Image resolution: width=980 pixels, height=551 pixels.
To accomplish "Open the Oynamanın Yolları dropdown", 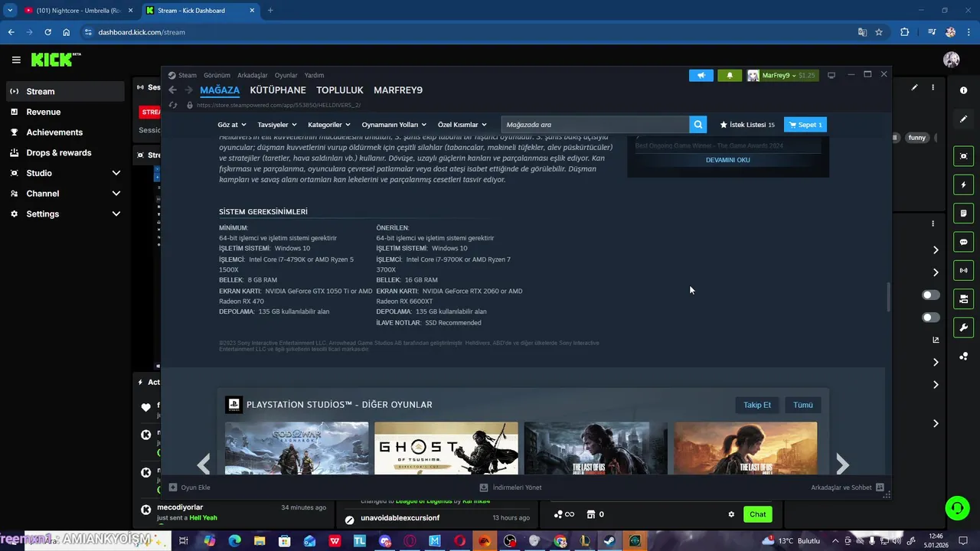I will 394,125.
